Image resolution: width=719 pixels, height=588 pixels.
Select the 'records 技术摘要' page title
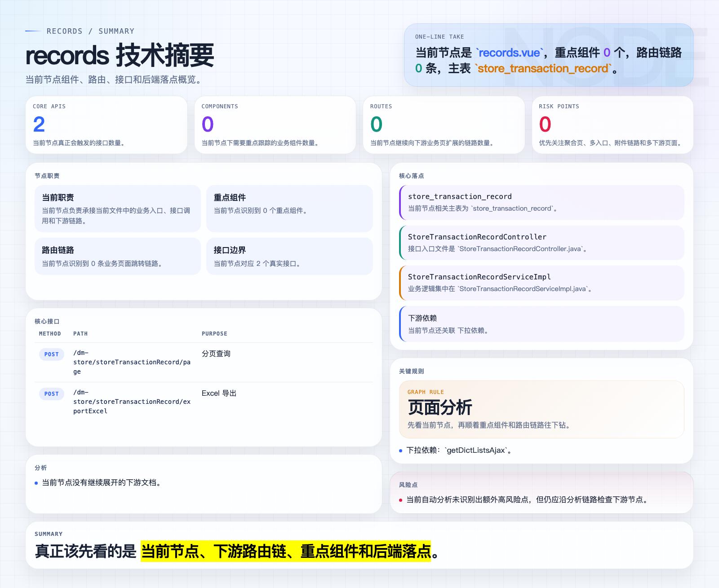pos(120,55)
